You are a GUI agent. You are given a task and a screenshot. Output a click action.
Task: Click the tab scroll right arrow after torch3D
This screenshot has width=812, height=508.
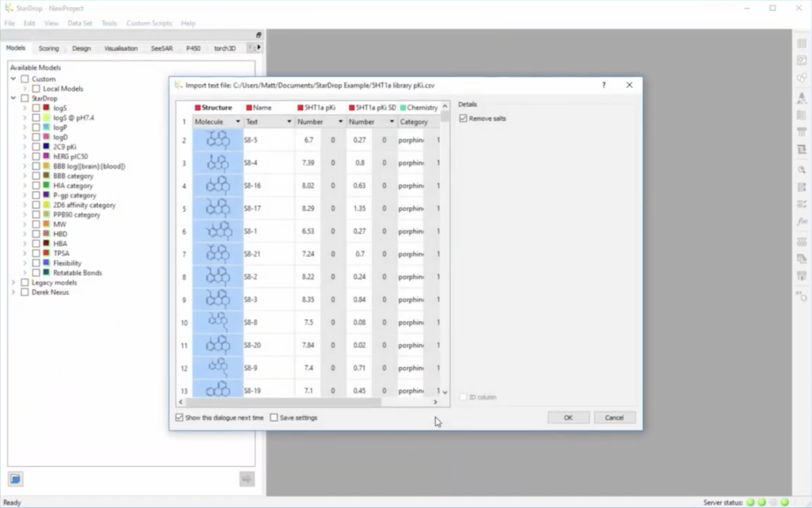pyautogui.click(x=259, y=48)
